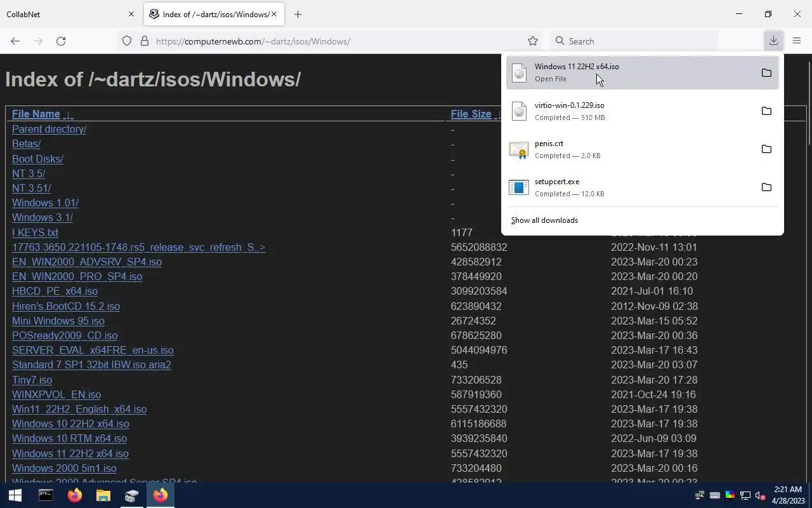Image resolution: width=812 pixels, height=508 pixels.
Task: Show setupcert.exe in folder
Action: (766, 187)
